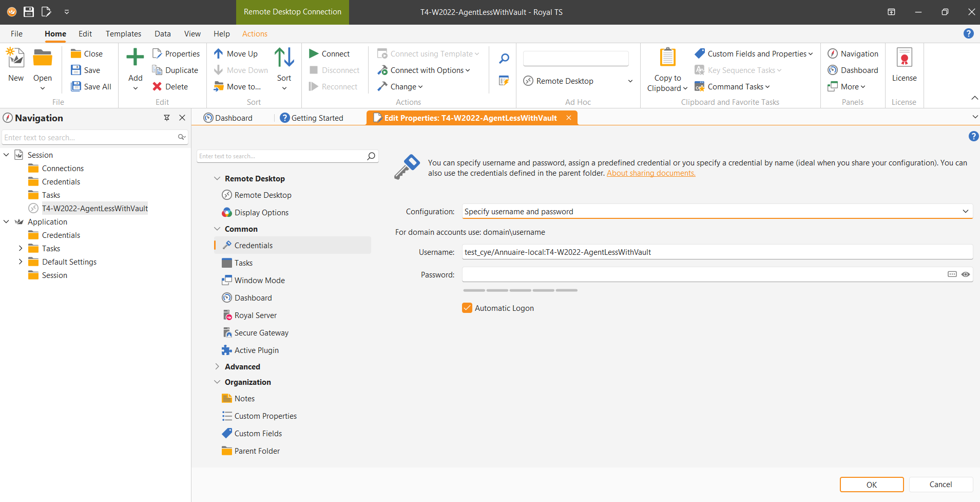Expand the Advanced properties section
980x502 pixels.
pyautogui.click(x=217, y=366)
